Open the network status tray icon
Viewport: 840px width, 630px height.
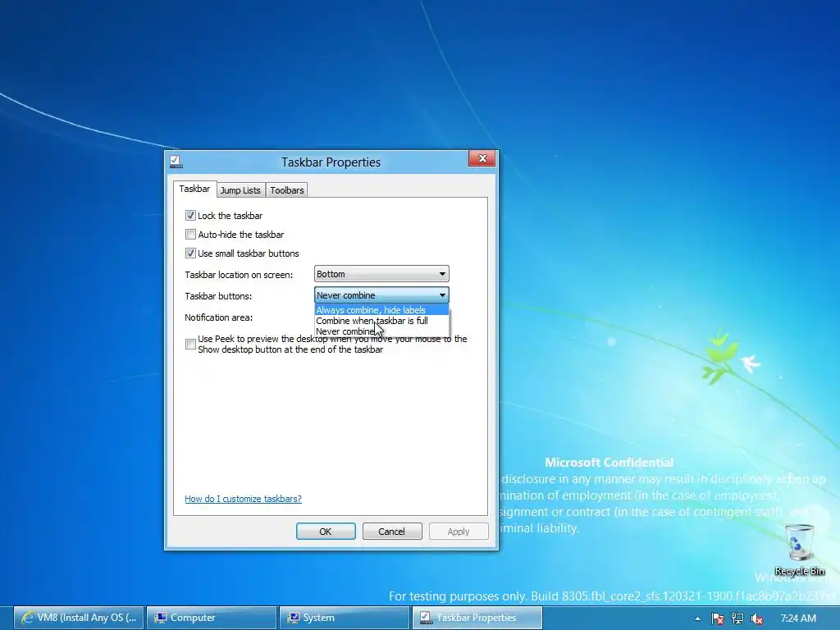(737, 619)
